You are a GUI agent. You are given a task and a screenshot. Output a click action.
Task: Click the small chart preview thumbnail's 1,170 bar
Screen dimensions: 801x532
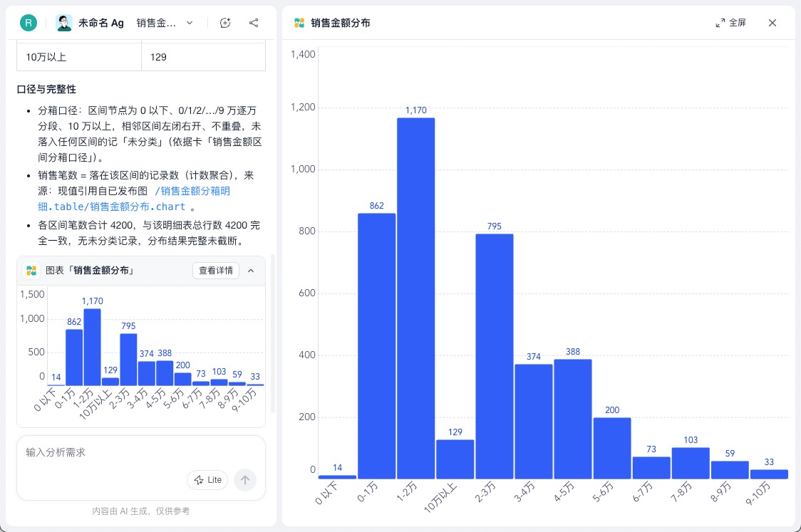pos(93,347)
